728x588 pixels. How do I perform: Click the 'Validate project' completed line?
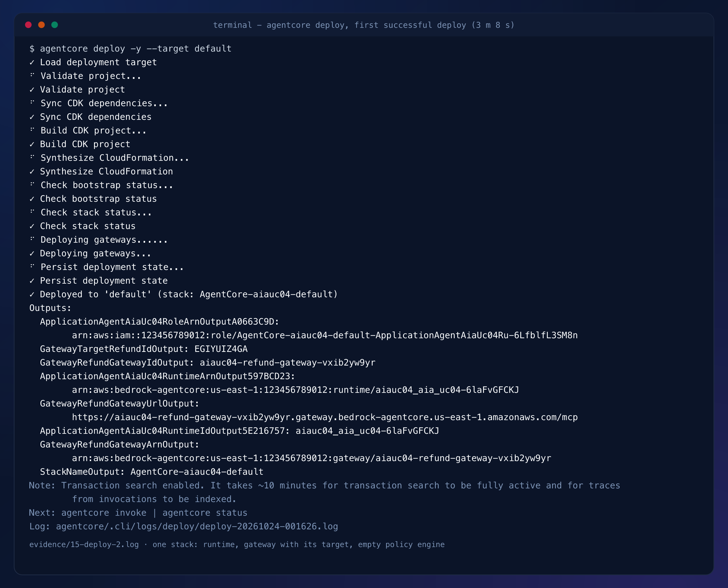pyautogui.click(x=77, y=90)
